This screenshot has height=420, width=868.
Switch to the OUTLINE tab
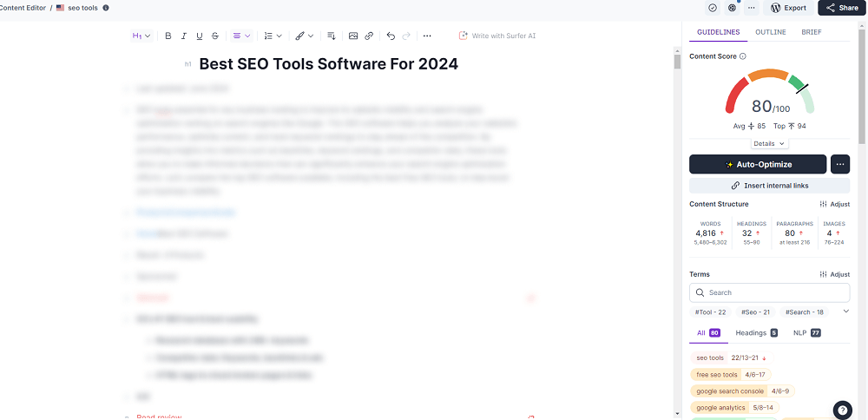[x=771, y=32]
